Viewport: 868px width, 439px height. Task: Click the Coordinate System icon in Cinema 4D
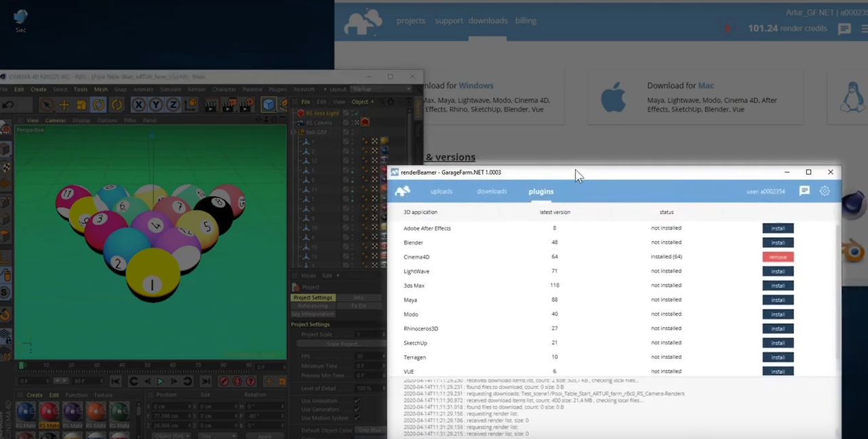click(192, 104)
